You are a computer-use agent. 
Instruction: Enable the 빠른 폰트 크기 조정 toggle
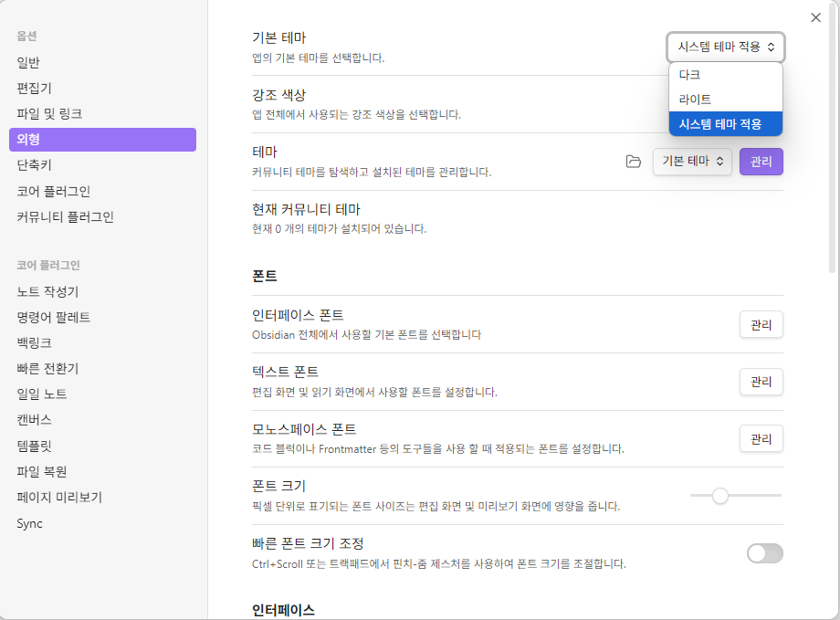tap(764, 553)
